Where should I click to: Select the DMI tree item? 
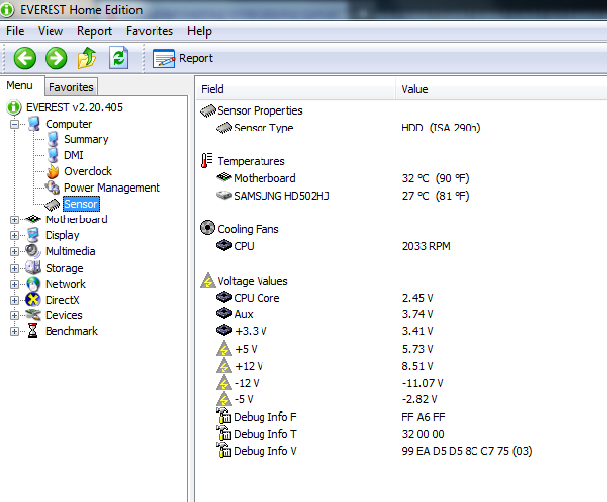(74, 155)
